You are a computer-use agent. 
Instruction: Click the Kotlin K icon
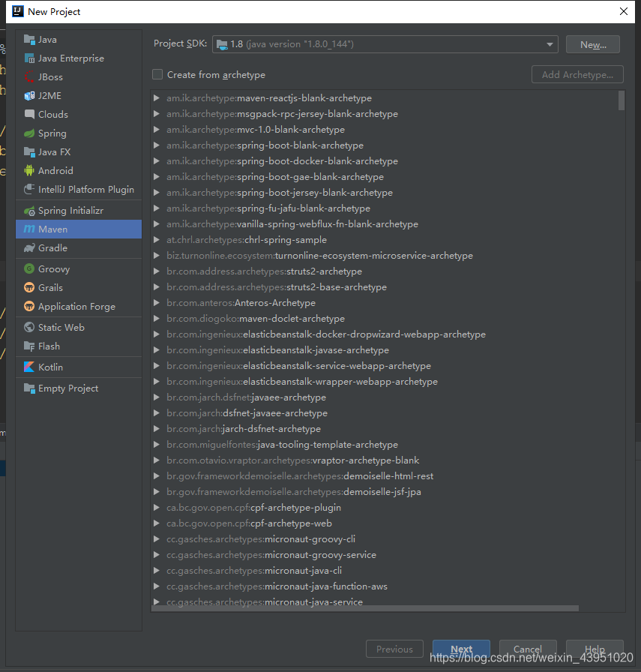[x=29, y=367]
